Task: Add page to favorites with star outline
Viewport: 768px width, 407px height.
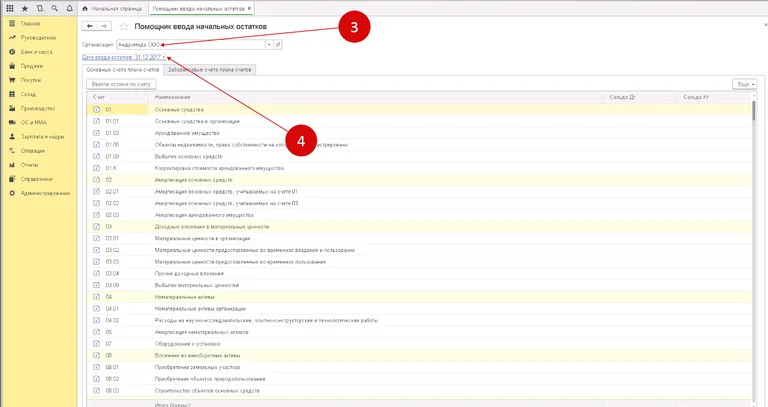Action: coord(124,26)
